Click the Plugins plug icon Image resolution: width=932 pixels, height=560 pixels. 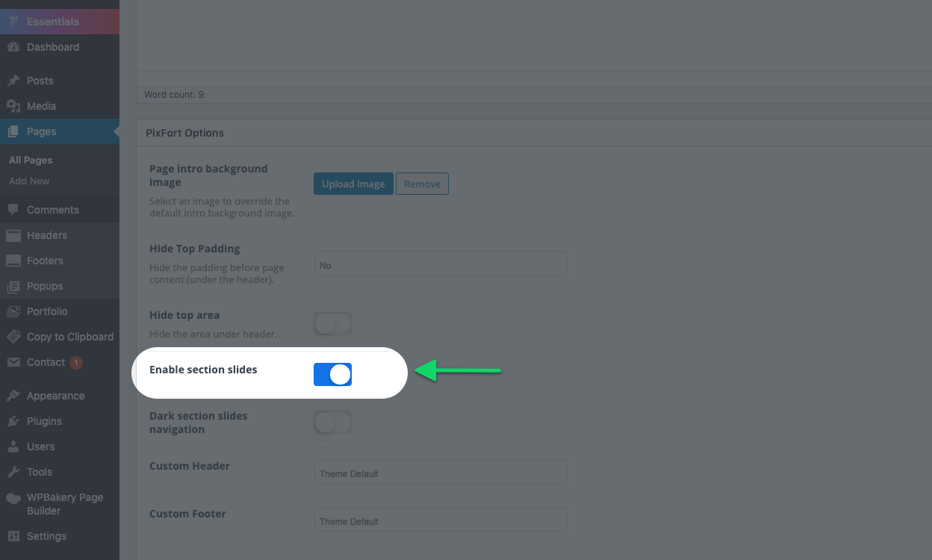coord(13,421)
